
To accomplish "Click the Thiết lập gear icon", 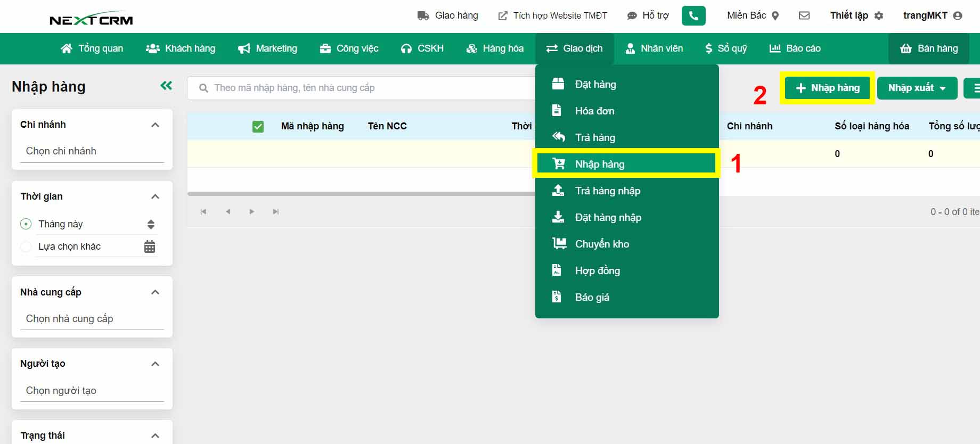I will (x=879, y=16).
